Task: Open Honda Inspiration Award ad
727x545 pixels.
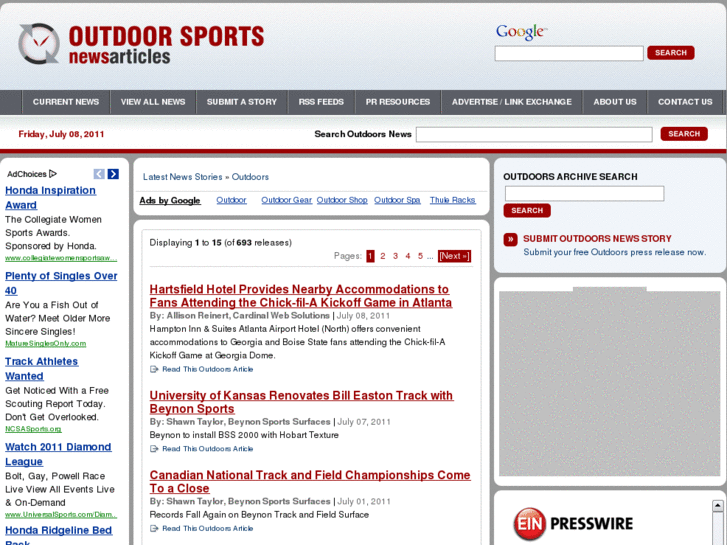Action: [x=51, y=198]
